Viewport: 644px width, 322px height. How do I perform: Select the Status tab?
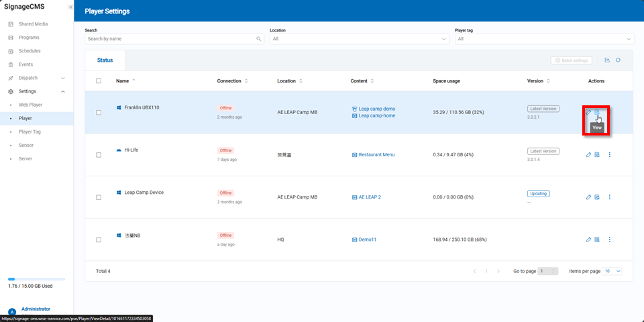click(x=105, y=60)
